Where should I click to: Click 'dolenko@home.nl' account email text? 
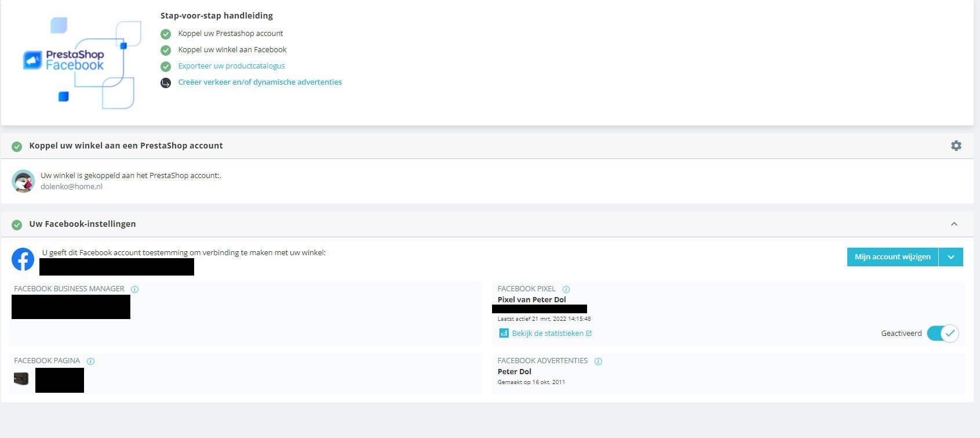pos(71,187)
